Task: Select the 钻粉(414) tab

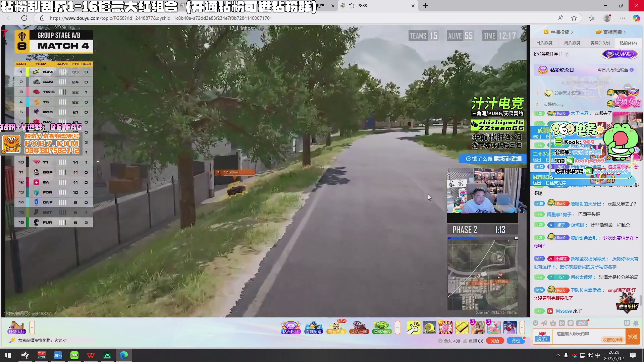Action: 628,43
